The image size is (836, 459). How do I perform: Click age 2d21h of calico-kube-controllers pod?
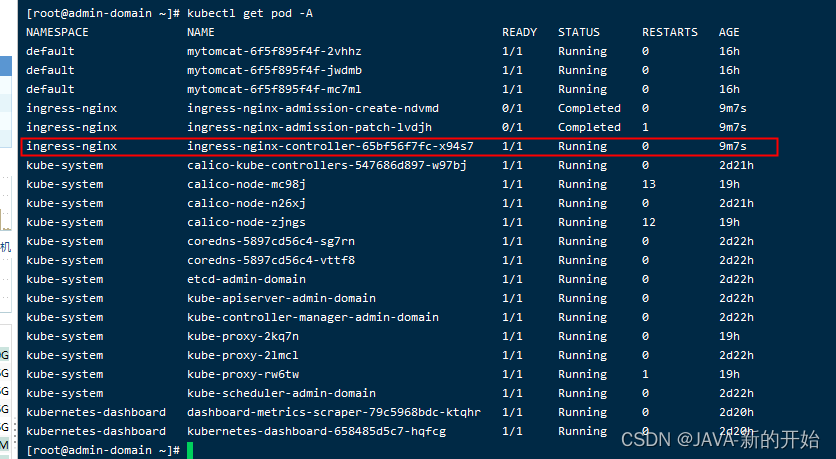pos(736,165)
